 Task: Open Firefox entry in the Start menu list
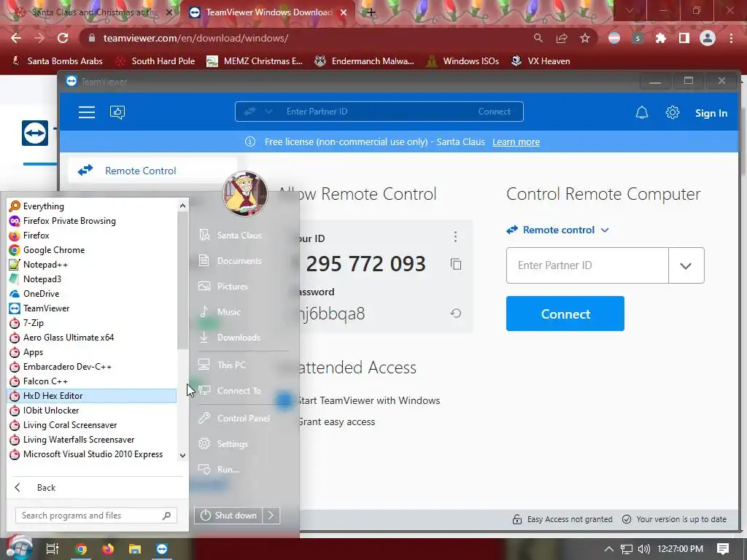click(x=92, y=236)
